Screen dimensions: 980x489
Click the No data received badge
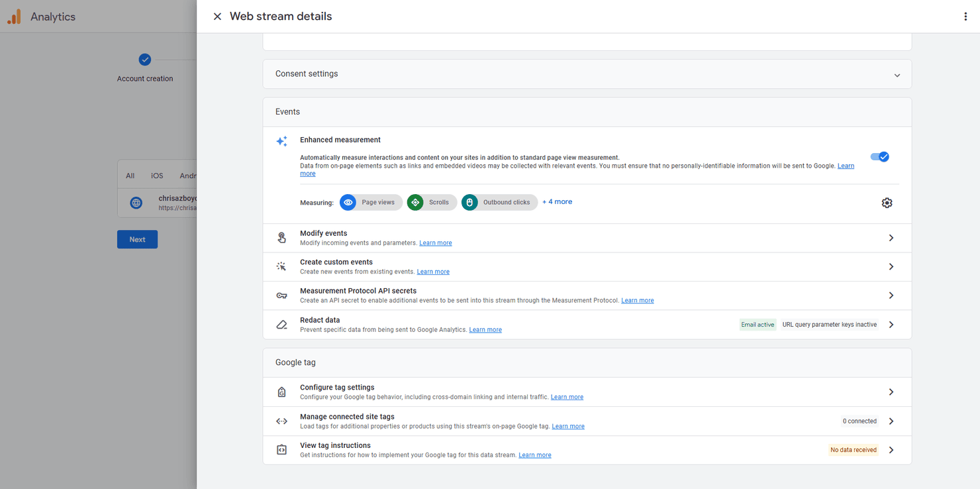coord(854,450)
